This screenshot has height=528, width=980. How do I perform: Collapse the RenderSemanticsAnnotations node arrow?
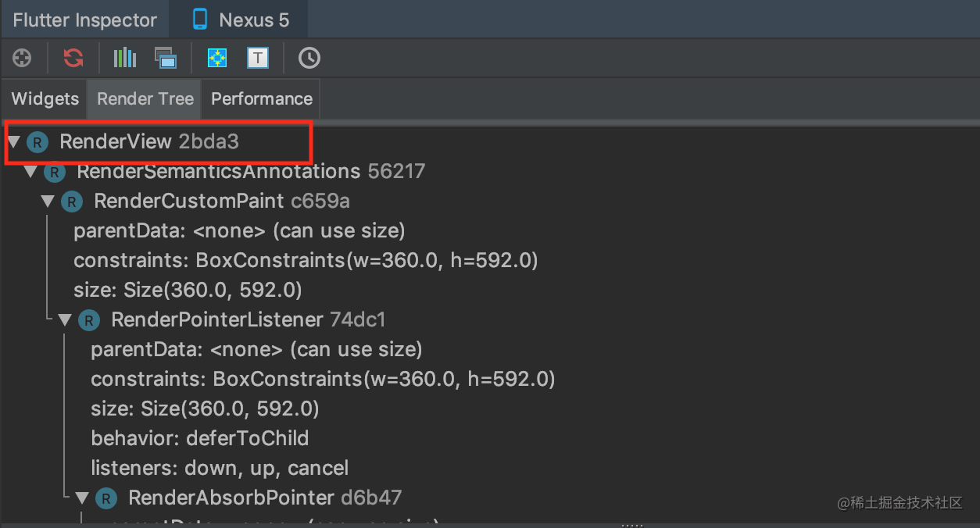coord(30,172)
